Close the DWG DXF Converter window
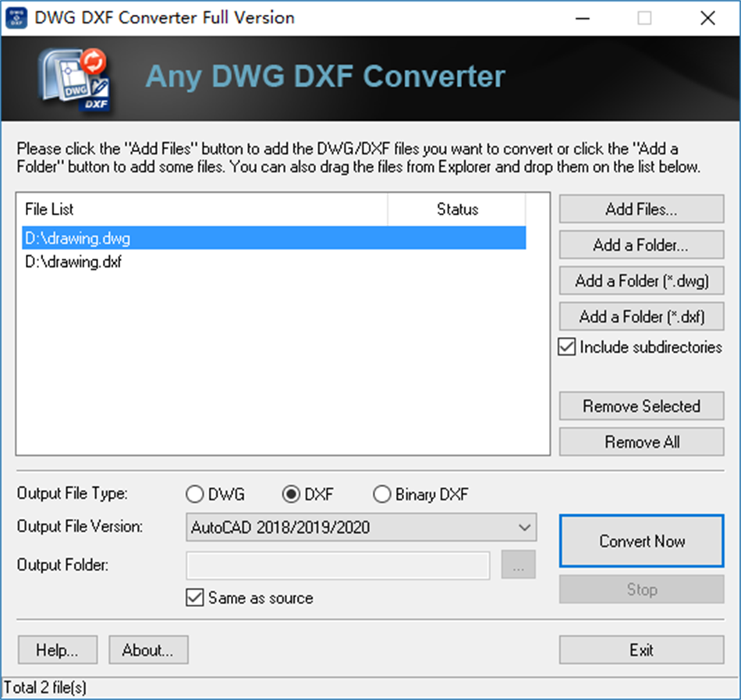Viewport: 741px width, 700px height. pyautogui.click(x=707, y=18)
